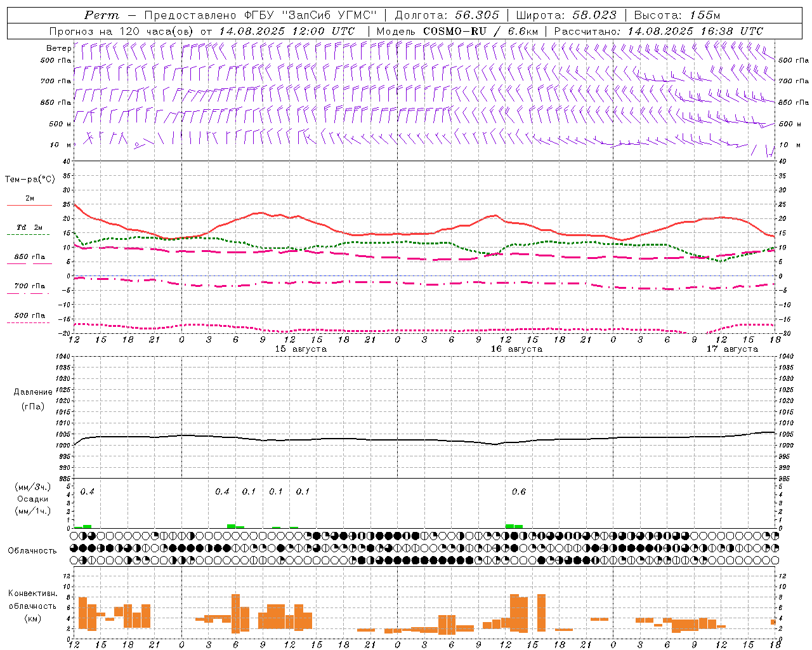Click the "Рассчитано: 14.08.2025 16:38 UTC" timestamp
812x650 pixels.
(658, 31)
